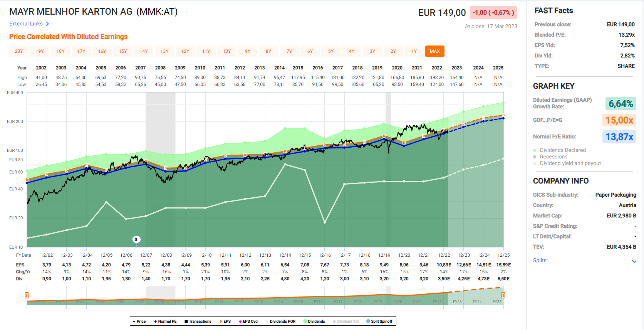Image resolution: width=644 pixels, height=330 pixels.
Task: Click the chevron arrow beside External Links
Action: point(47,24)
